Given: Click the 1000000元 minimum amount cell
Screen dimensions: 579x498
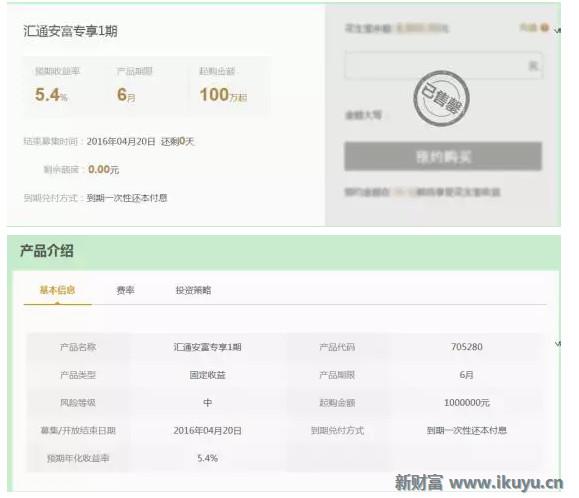Looking at the screenshot, I should click(467, 403).
